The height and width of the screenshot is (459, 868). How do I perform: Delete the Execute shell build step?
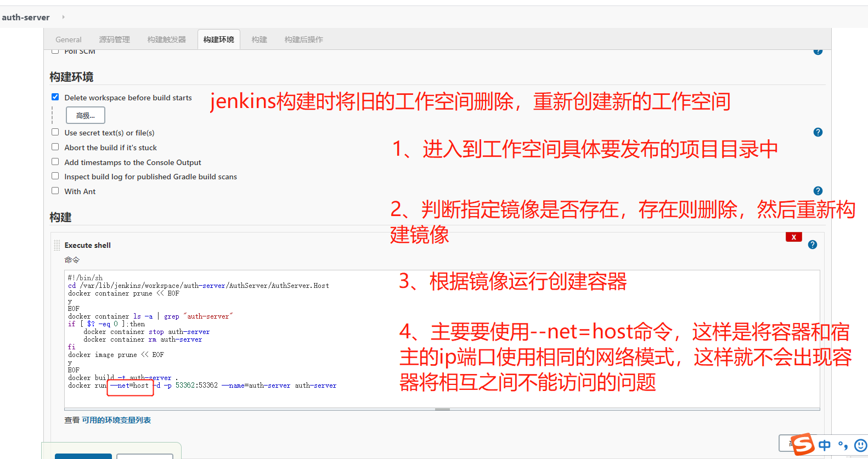pos(794,237)
